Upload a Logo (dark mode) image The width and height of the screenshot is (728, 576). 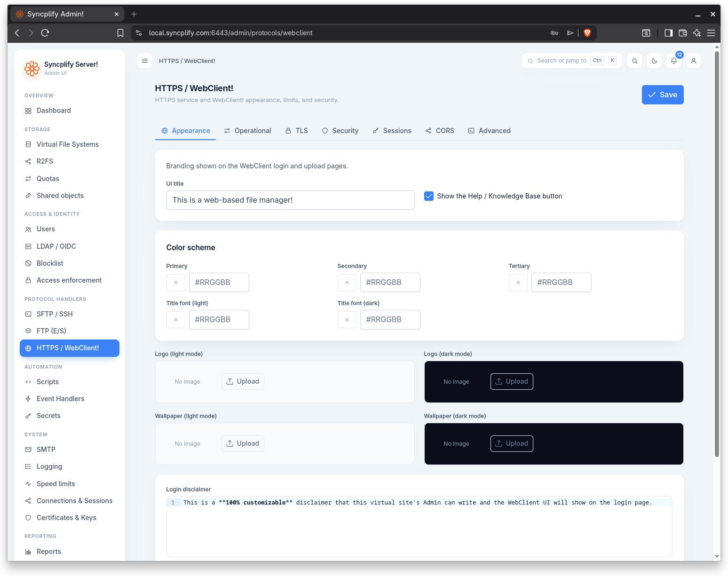512,381
